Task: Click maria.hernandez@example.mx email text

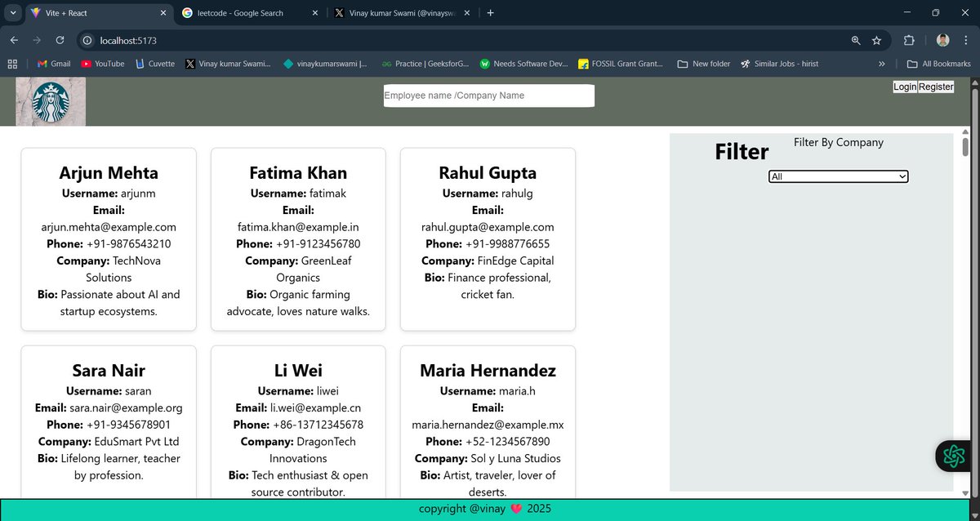Action: point(488,425)
